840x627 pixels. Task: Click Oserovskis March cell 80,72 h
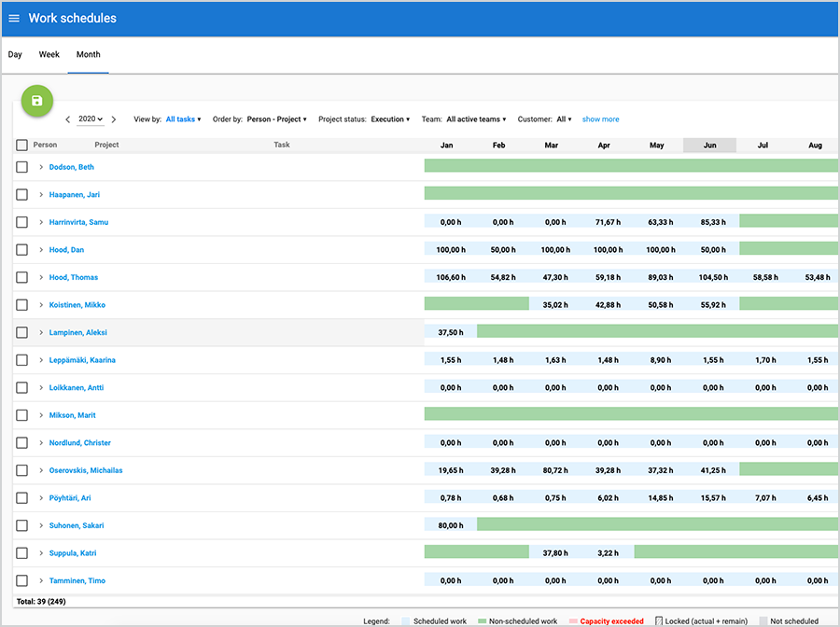[x=555, y=470]
